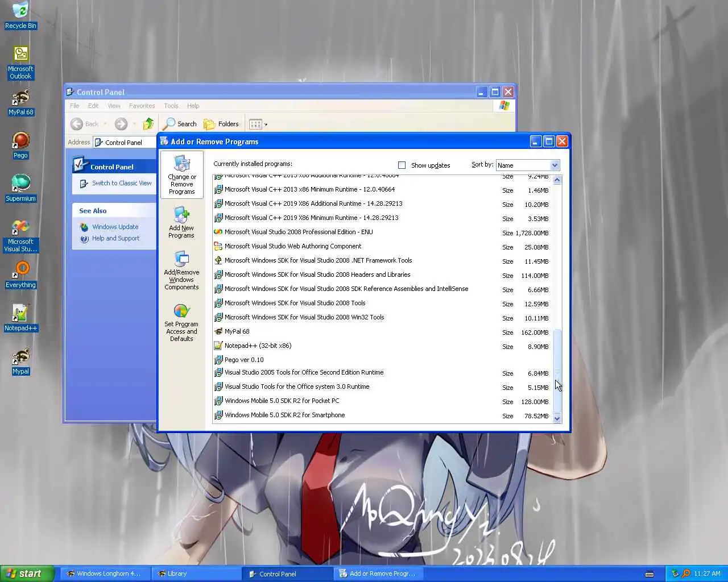The height and width of the screenshot is (582, 728).
Task: Click the Everything tray icon
Action: point(686,573)
